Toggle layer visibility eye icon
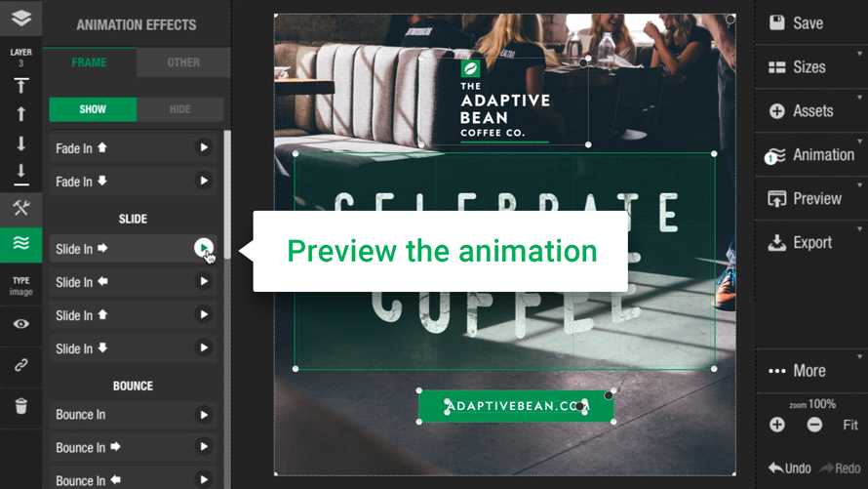Viewport: 868px width, 489px height. [21, 324]
